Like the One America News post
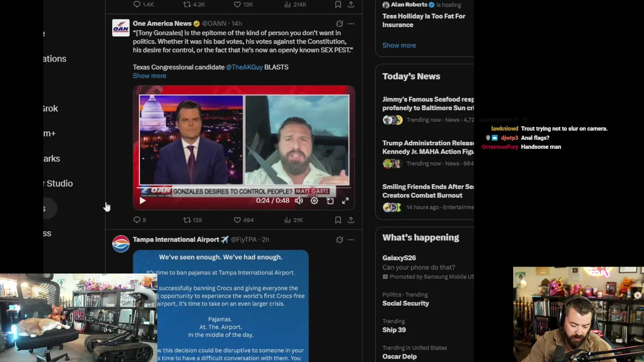This screenshot has height=362, width=644. 237,220
